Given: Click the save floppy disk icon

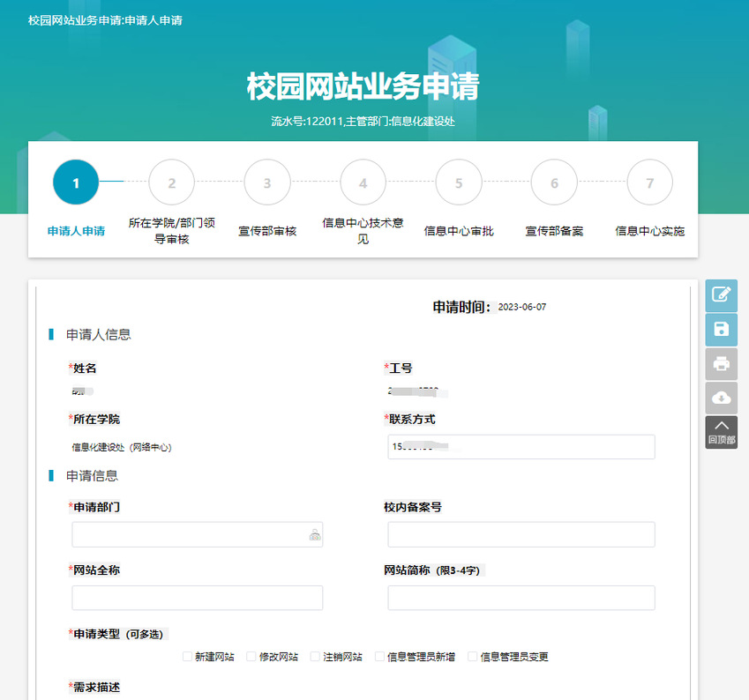Looking at the screenshot, I should pyautogui.click(x=721, y=329).
